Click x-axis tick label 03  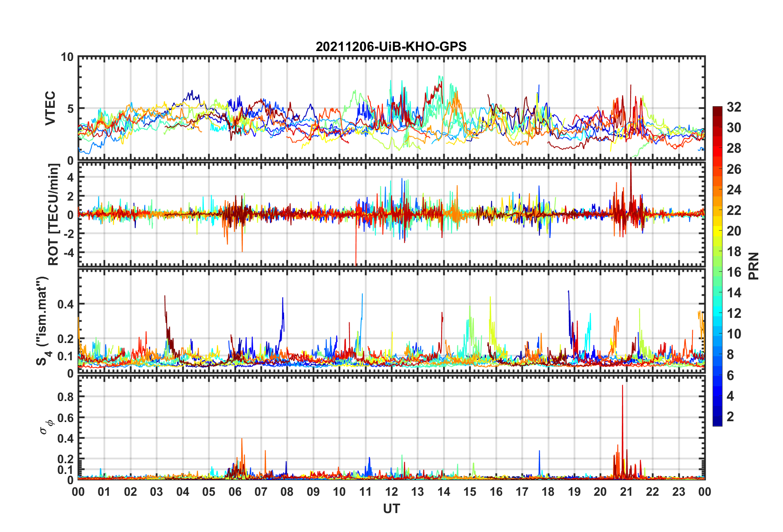(156, 492)
